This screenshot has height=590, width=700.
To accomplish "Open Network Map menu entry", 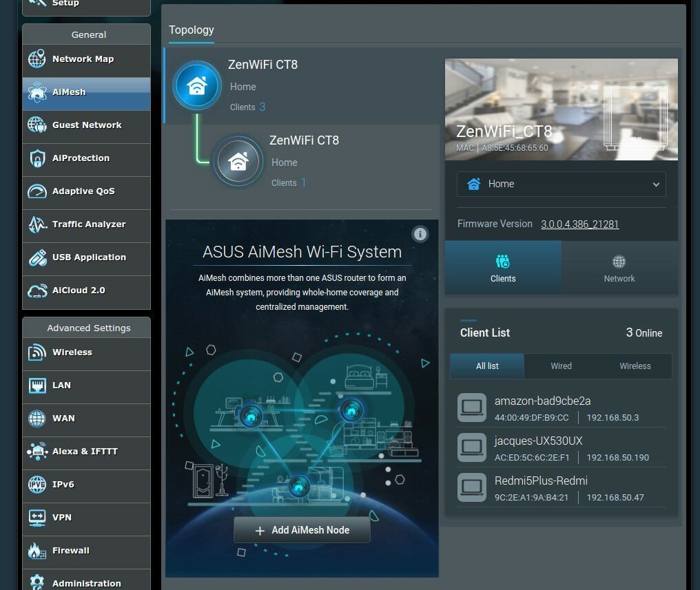I will (87, 61).
